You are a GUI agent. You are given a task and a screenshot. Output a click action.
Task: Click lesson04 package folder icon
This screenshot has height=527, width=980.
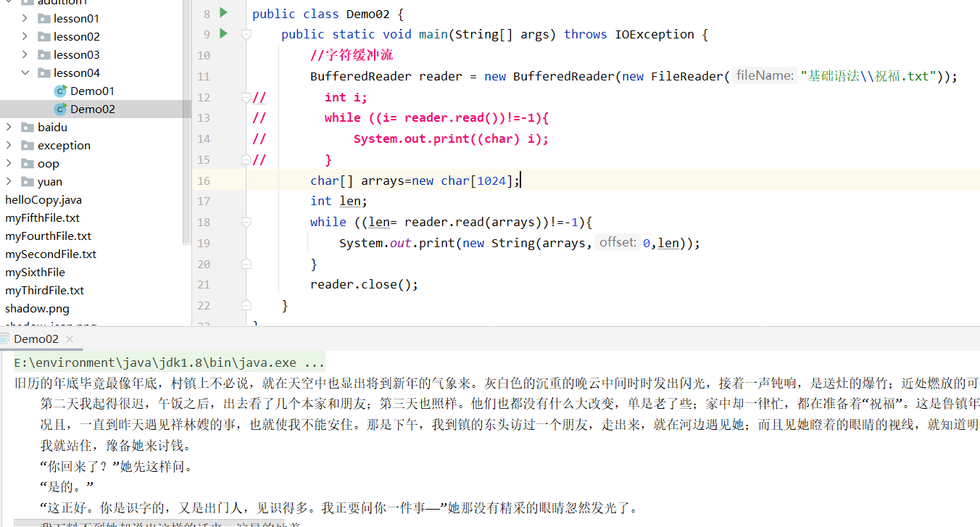click(44, 72)
